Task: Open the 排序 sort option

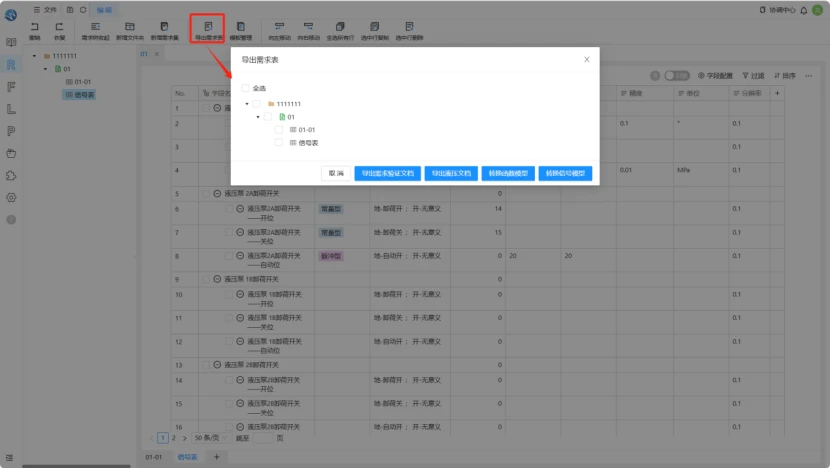Action: [785, 76]
